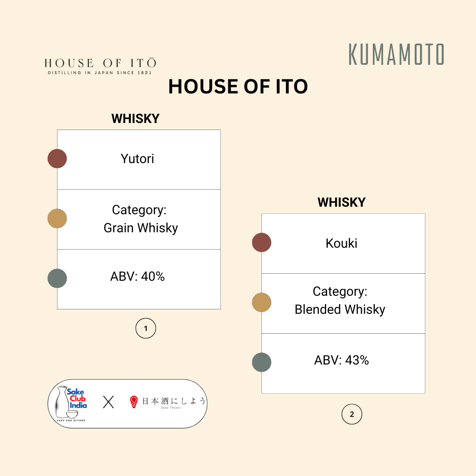Click the House of Itō logo
476x476 pixels.
100,66
